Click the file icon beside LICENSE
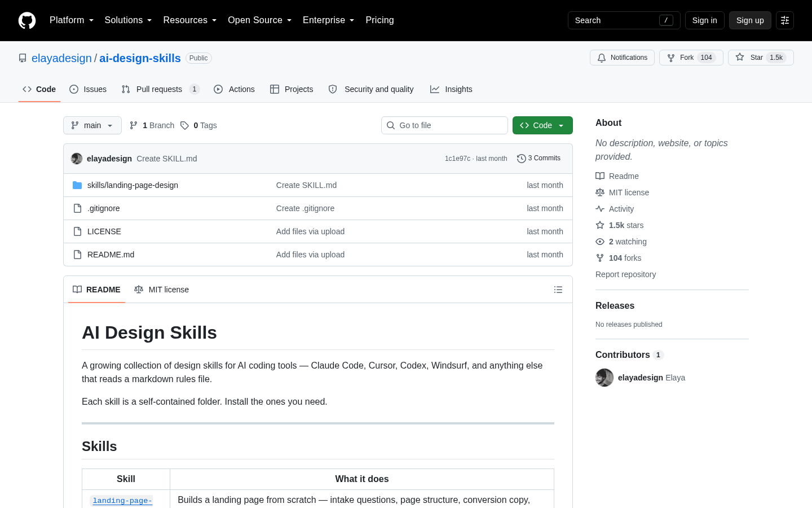The width and height of the screenshot is (812, 508). click(77, 231)
